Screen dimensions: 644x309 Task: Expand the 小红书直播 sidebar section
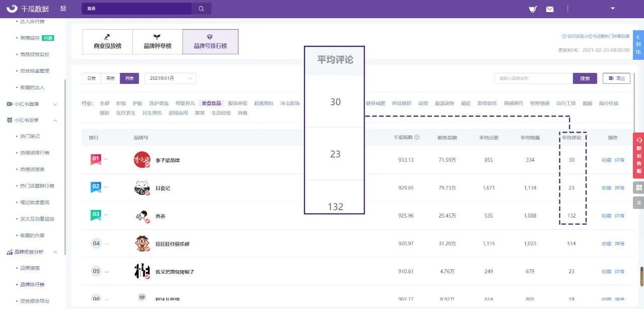tap(55, 104)
